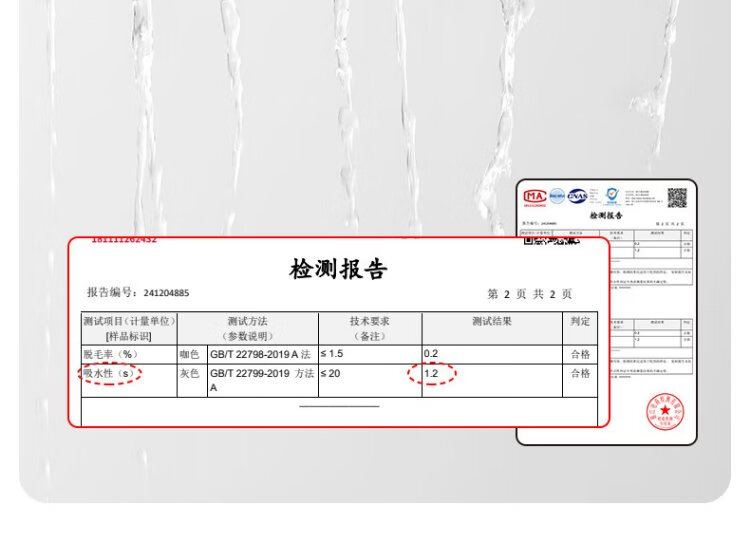Click the circled 吸水性 (s) label

(x=111, y=374)
